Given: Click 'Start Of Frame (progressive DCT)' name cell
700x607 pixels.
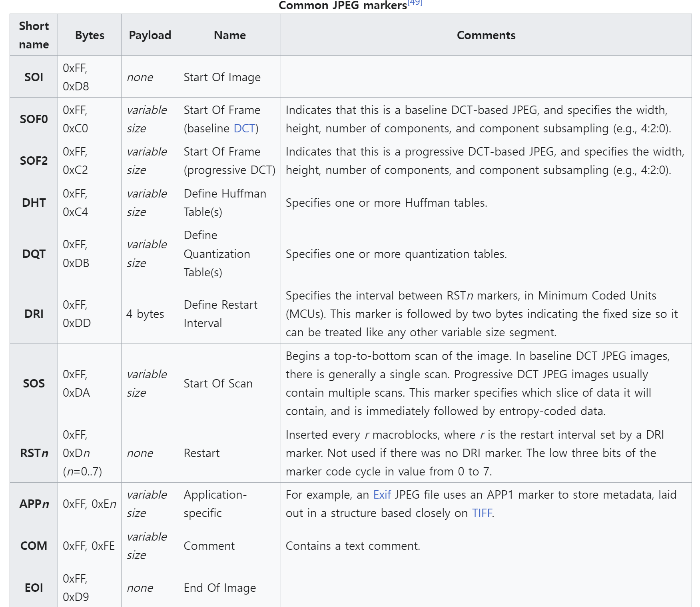Looking at the screenshot, I should [230, 160].
